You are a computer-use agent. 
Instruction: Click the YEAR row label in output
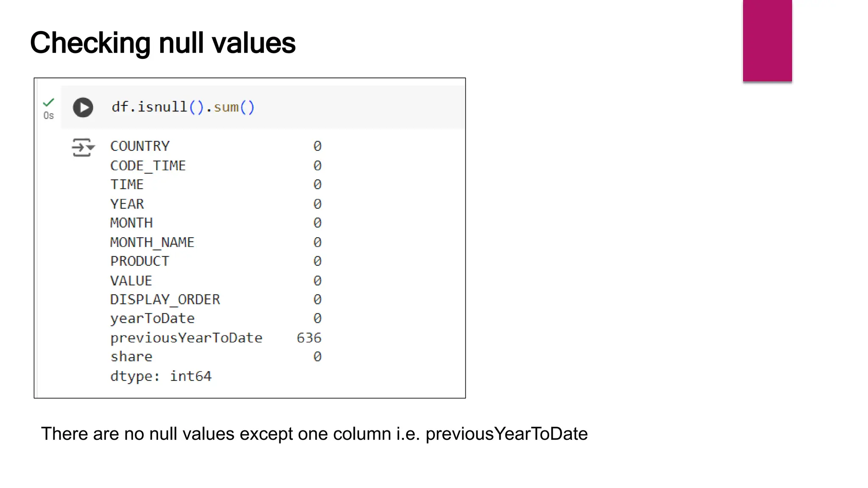tap(127, 204)
